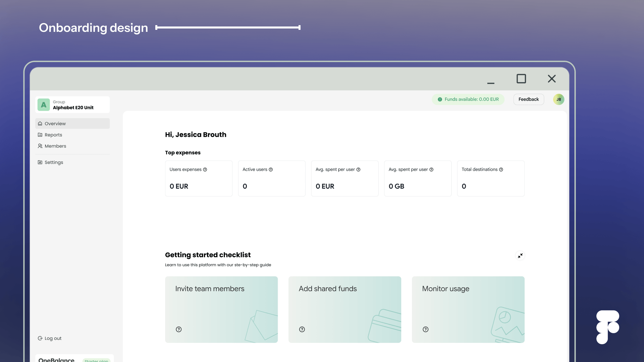
Task: Open the Alphabet E20 Unit group switcher
Action: [x=72, y=105]
